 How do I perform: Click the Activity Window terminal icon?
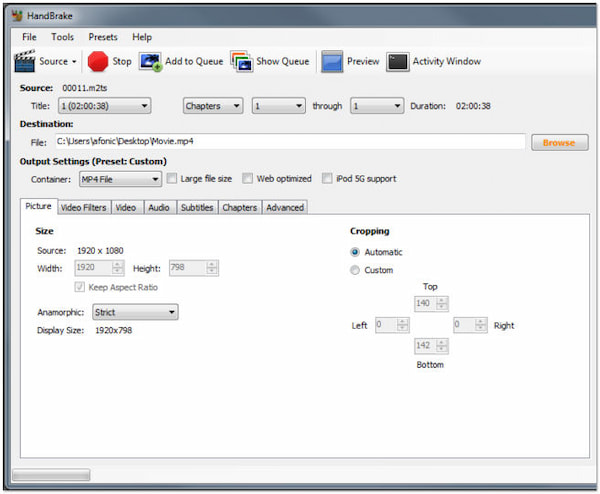398,62
